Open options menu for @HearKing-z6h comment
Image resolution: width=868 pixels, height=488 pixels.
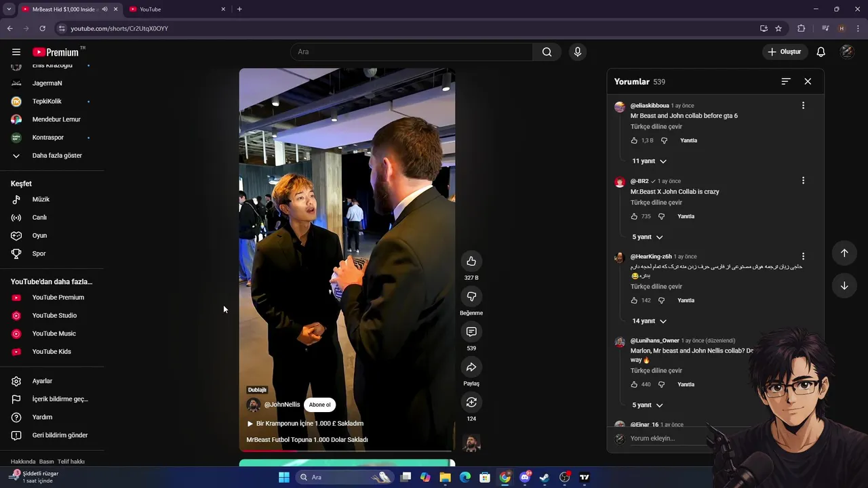point(803,257)
